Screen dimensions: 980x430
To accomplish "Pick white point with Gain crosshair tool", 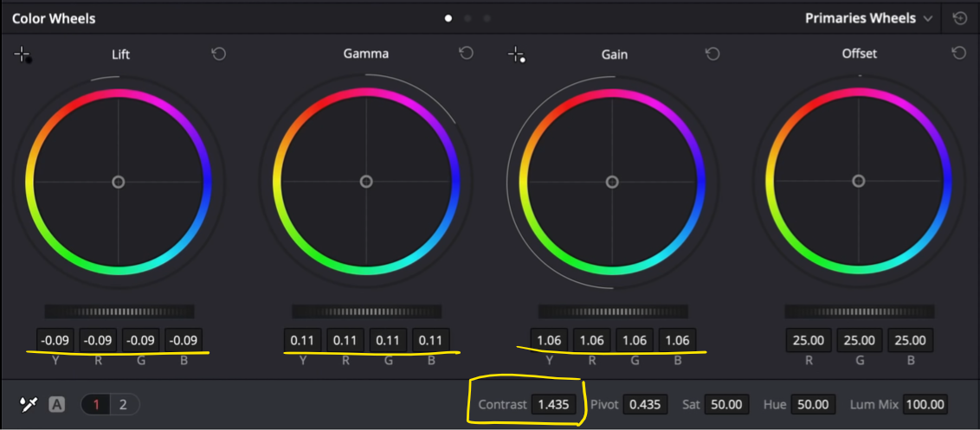I will (x=516, y=55).
